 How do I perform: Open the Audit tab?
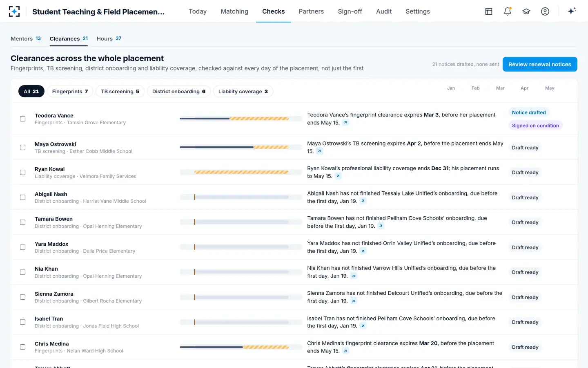384,11
